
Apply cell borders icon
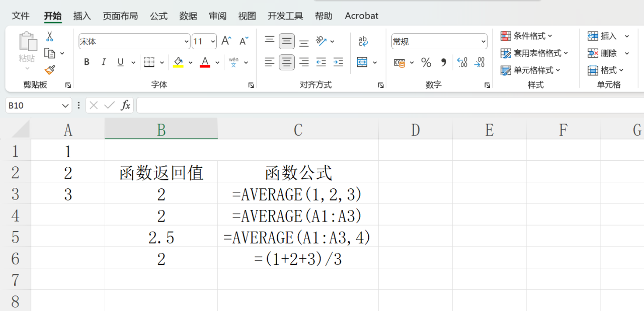click(x=149, y=62)
